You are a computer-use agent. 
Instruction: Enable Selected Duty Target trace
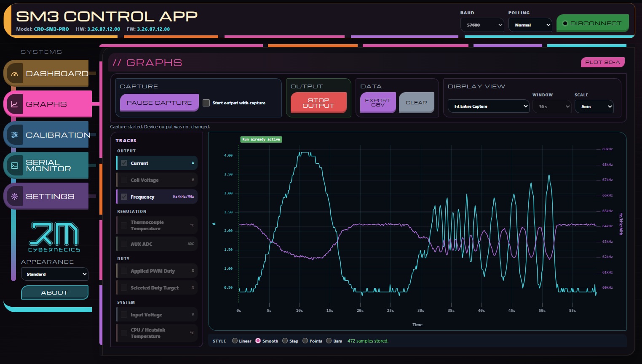click(x=124, y=288)
